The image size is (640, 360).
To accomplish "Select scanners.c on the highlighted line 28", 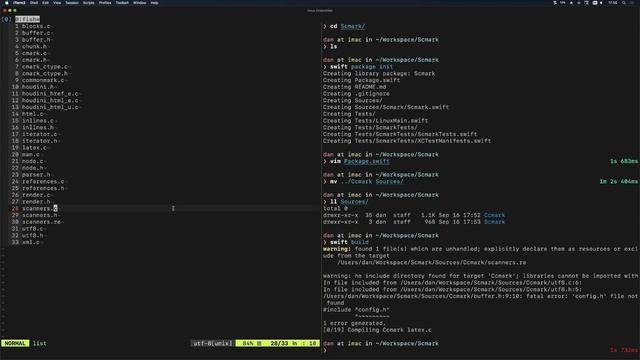I will 40,208.
